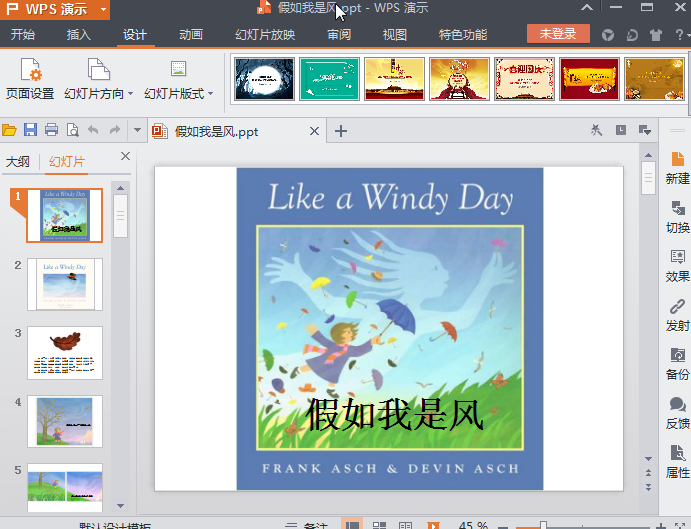Open the help question mark menu
Image resolution: width=691 pixels, height=529 pixels.
(x=681, y=35)
